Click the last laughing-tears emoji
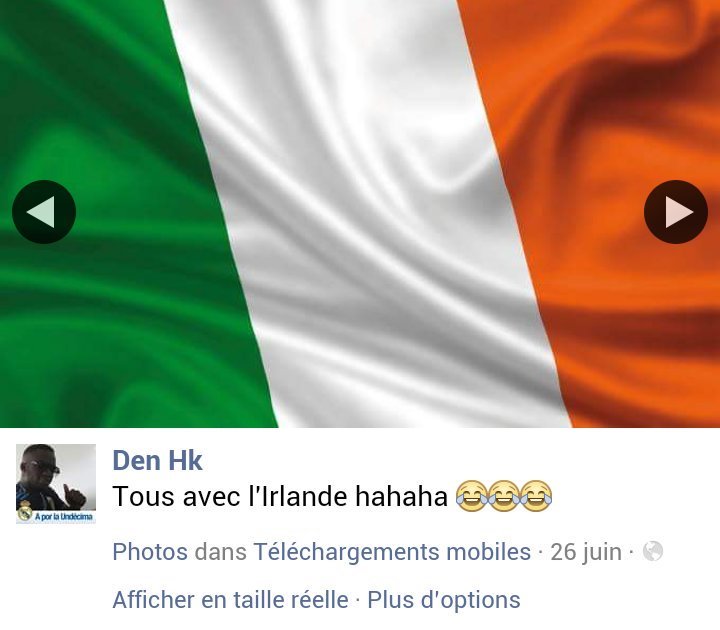 (x=536, y=496)
